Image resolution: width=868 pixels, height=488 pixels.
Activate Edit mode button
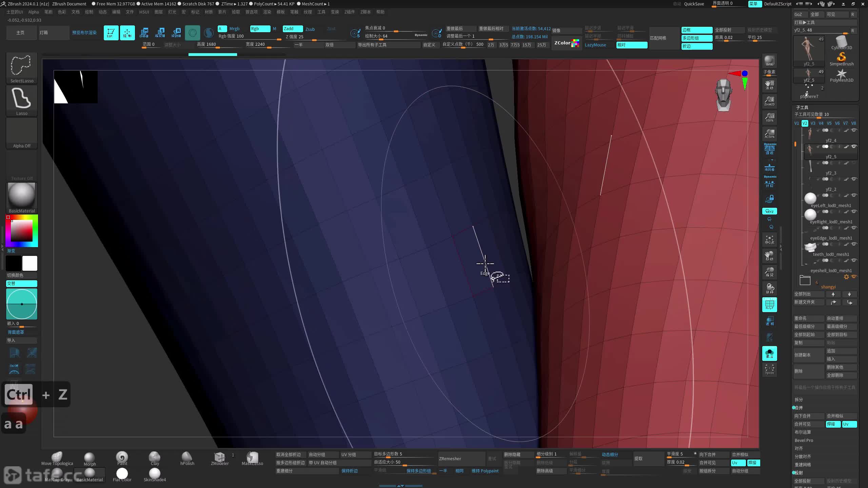pyautogui.click(x=111, y=33)
